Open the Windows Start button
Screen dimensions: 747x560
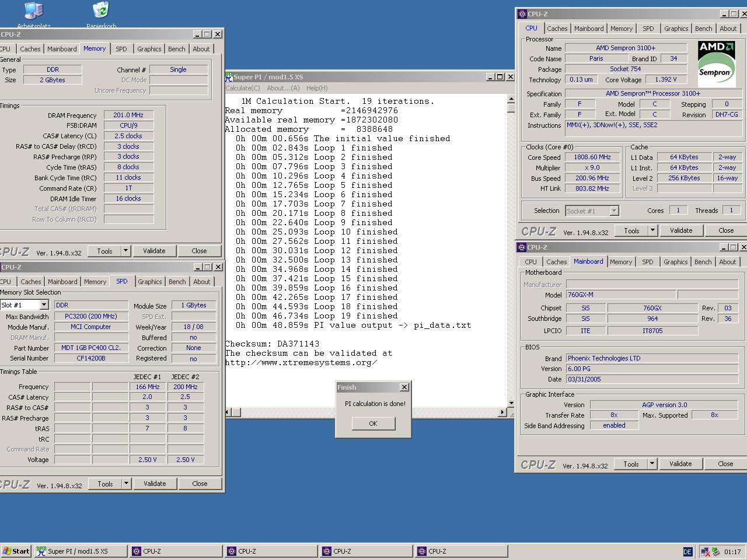[x=16, y=551]
